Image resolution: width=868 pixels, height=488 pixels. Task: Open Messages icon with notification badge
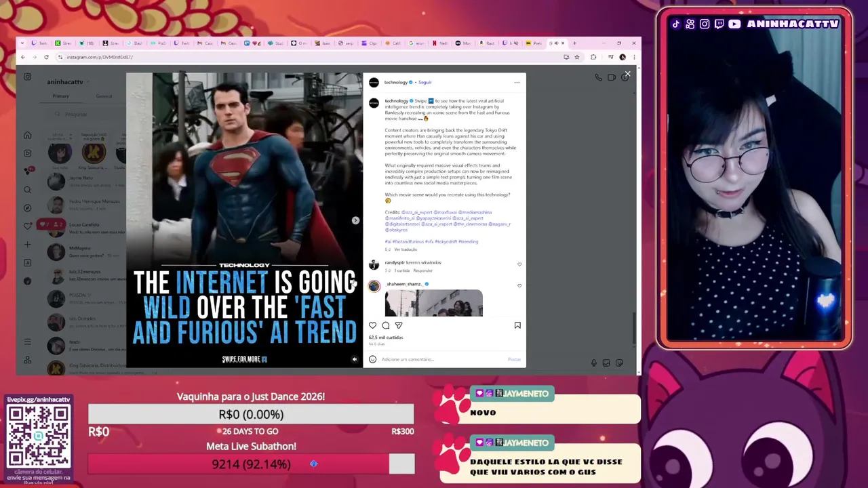pyautogui.click(x=28, y=171)
